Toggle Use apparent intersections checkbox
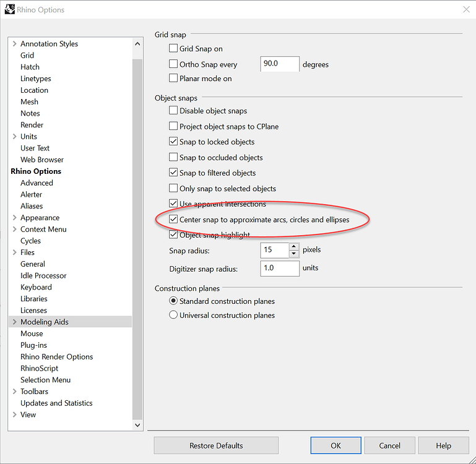The image size is (476, 464). 173,204
